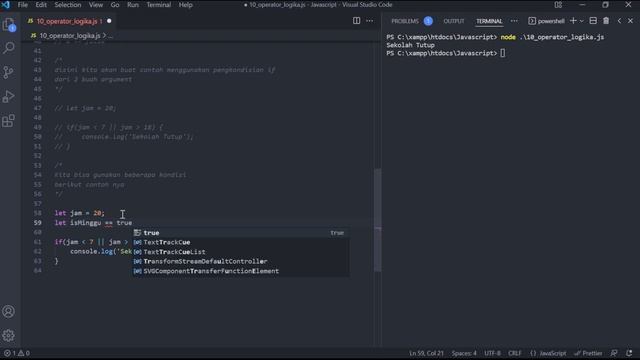
Task: Close the terminal panel
Action: tap(630, 21)
